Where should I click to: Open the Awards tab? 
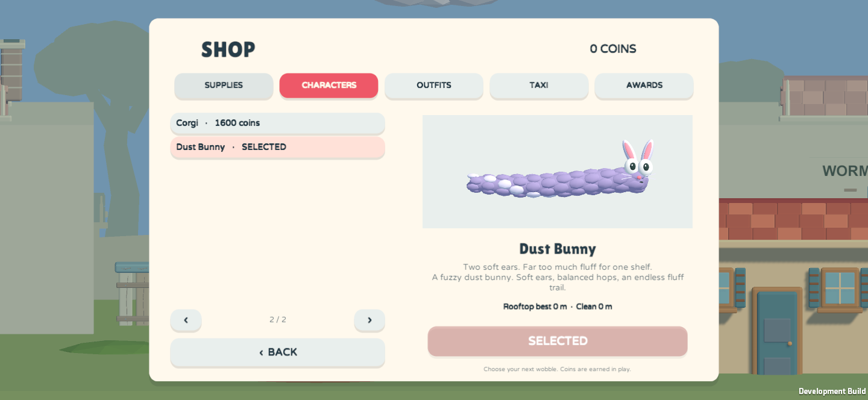[x=644, y=86]
